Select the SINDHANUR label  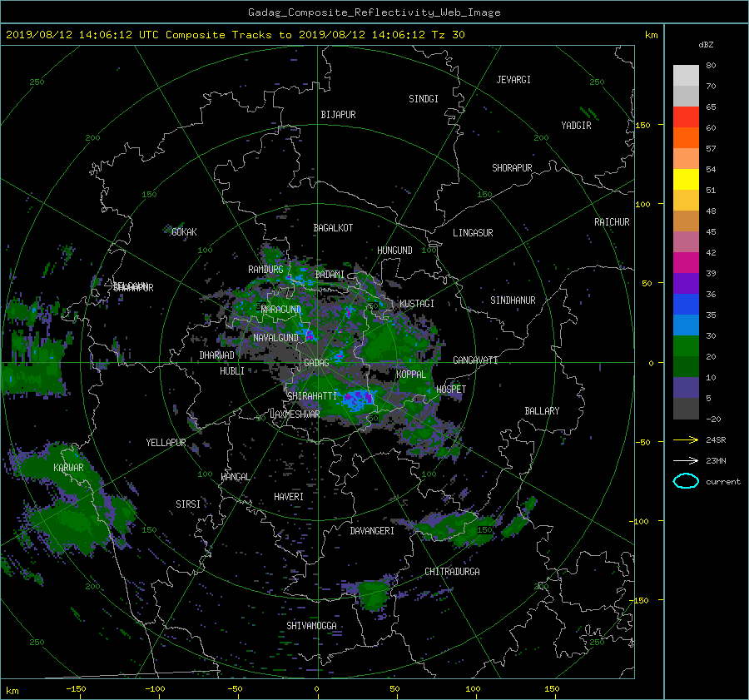coord(513,300)
